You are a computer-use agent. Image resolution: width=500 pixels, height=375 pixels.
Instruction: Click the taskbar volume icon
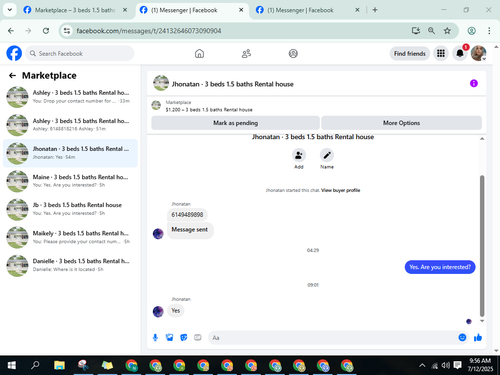[x=446, y=366]
